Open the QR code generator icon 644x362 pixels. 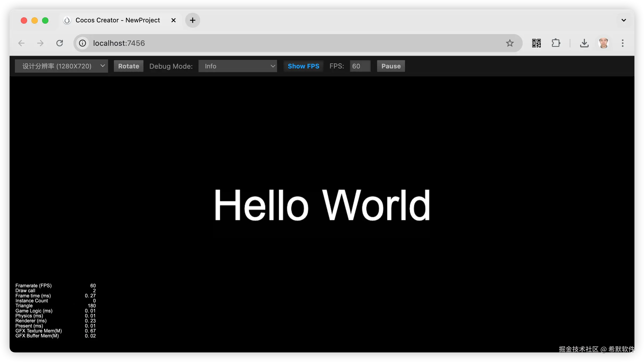point(536,43)
